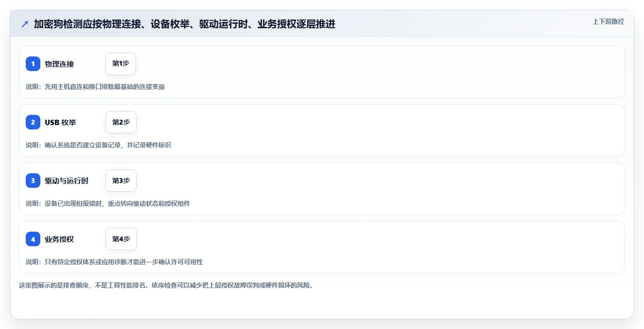The width and height of the screenshot is (644, 329).
Task: Click the footer note 这张图展示的是排查顺序
Action: [166, 285]
